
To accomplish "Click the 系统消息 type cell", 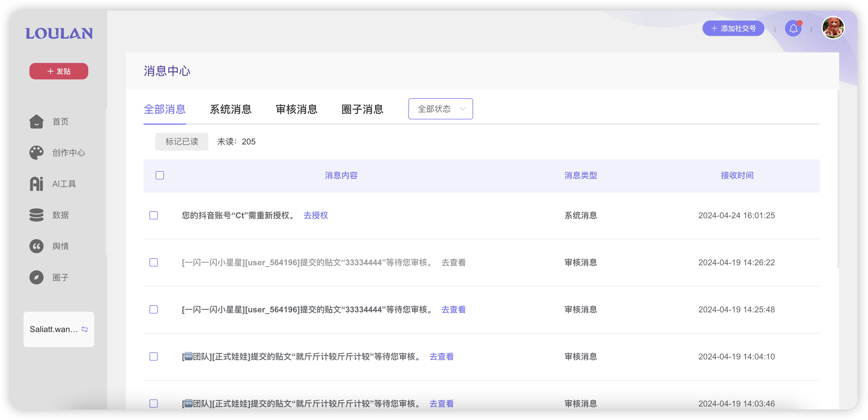I will click(581, 215).
